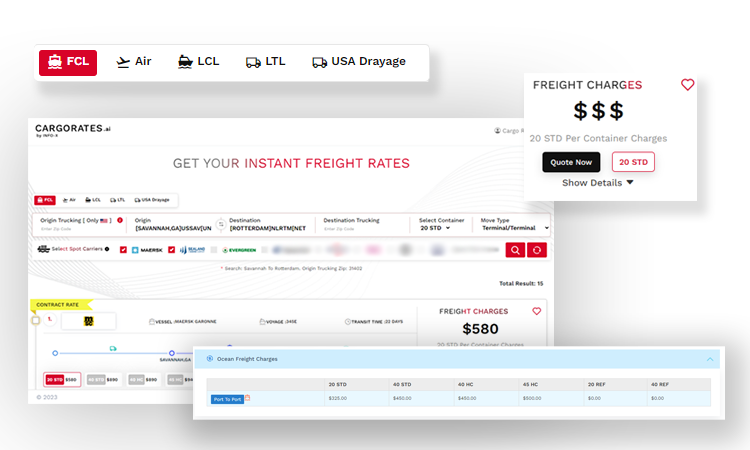Click the Origin Savannah input field
750x450 pixels.
coord(173,229)
